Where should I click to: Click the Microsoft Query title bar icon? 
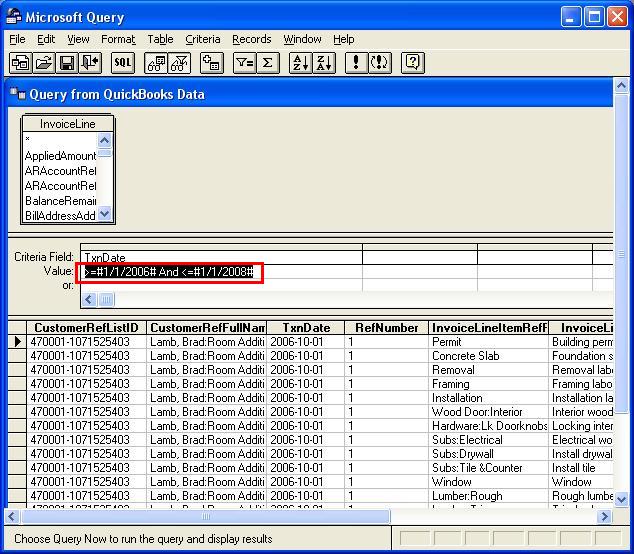[x=14, y=17]
